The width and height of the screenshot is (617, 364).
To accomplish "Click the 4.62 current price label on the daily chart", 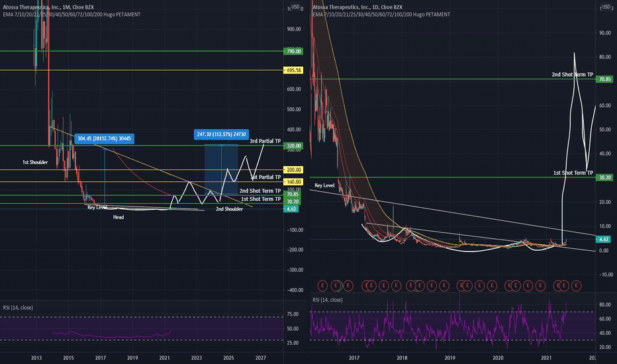I will (x=604, y=240).
